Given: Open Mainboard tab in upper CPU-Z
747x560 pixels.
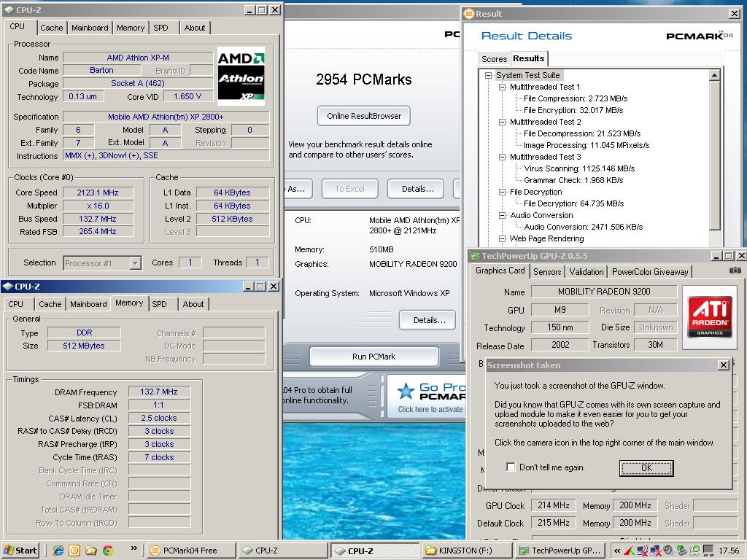Looking at the screenshot, I should pos(90,28).
